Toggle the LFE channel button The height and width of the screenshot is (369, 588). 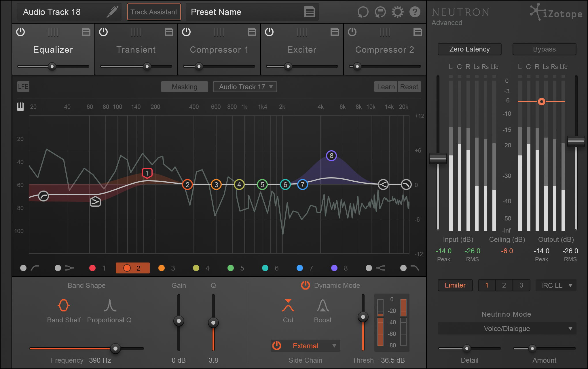(x=23, y=87)
